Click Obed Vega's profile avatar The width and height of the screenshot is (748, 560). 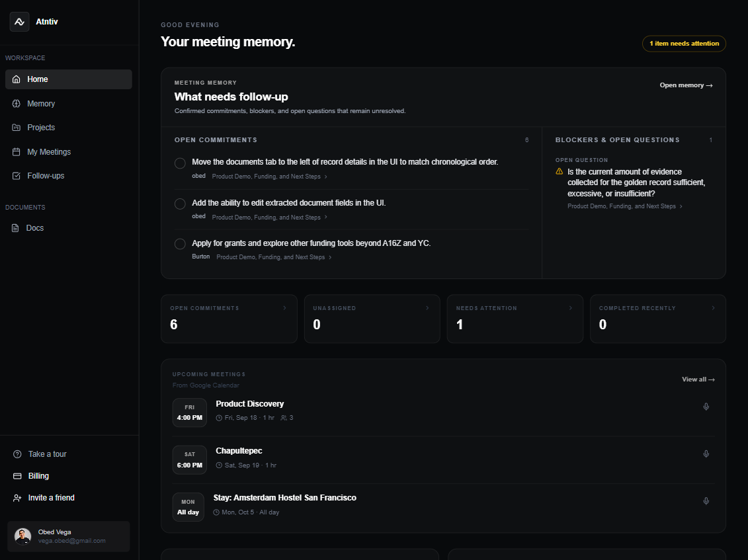(23, 536)
